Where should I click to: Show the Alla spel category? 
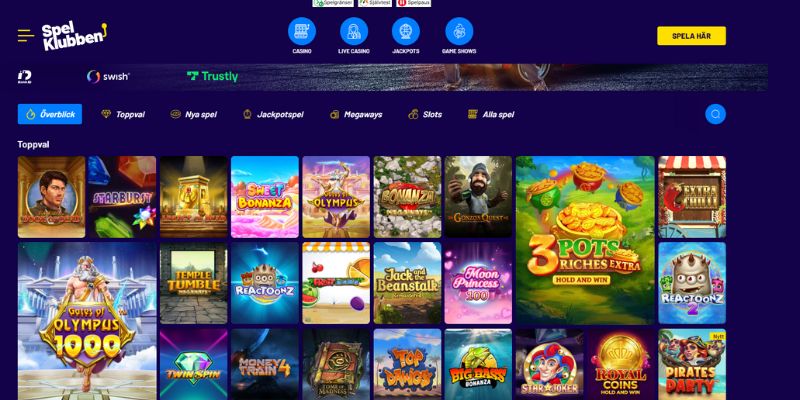[491, 114]
